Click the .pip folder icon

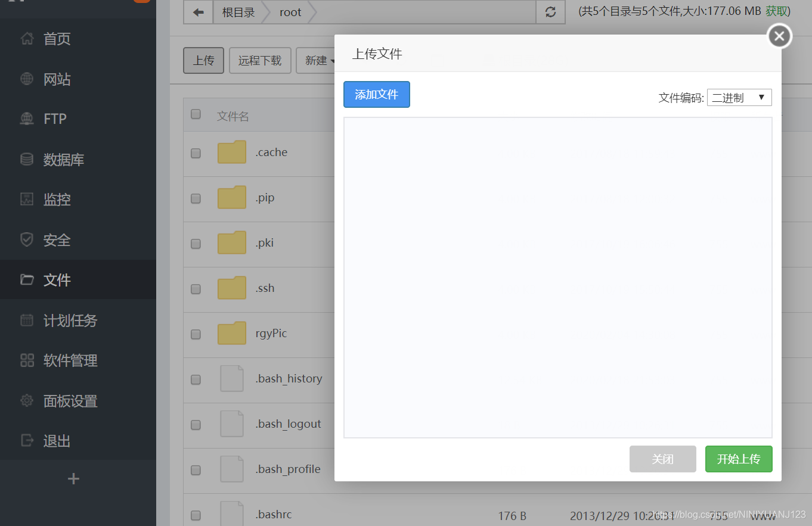coord(232,197)
